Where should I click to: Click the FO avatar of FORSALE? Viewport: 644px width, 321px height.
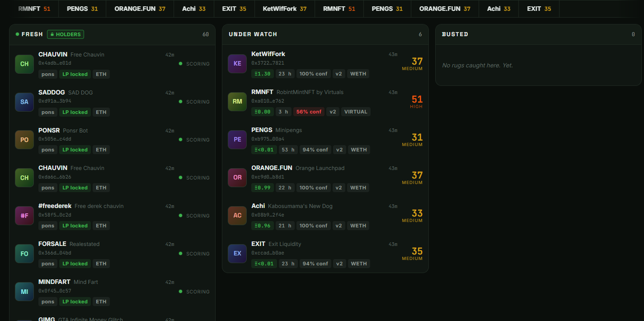coord(24,254)
